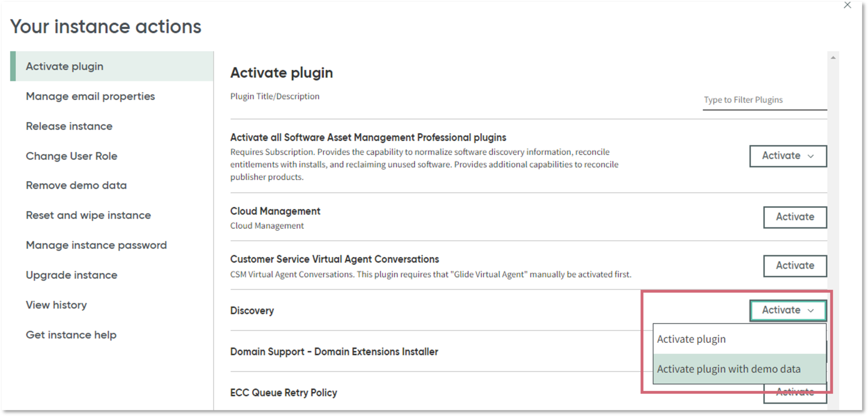Open 'Upgrade instance' section

(x=71, y=275)
